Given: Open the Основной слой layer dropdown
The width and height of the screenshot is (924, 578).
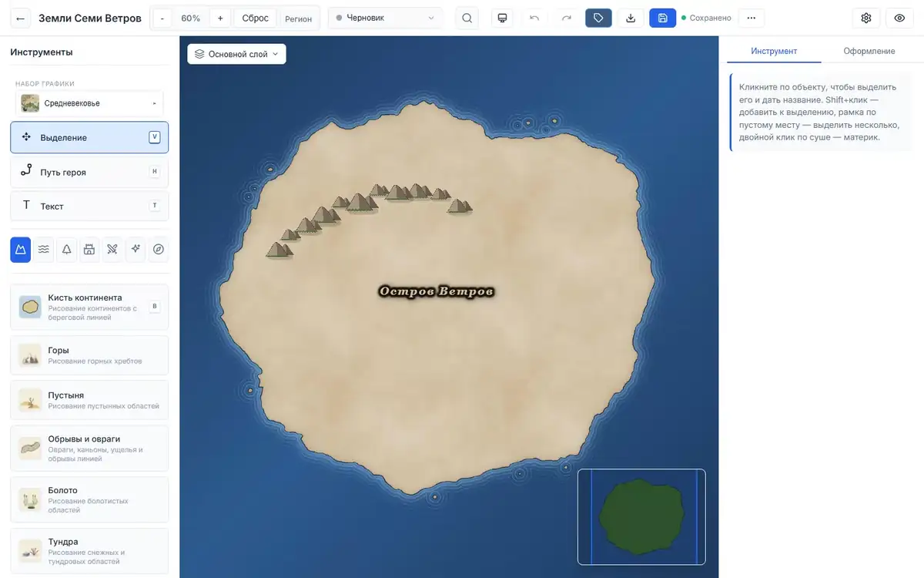Looking at the screenshot, I should (236, 54).
